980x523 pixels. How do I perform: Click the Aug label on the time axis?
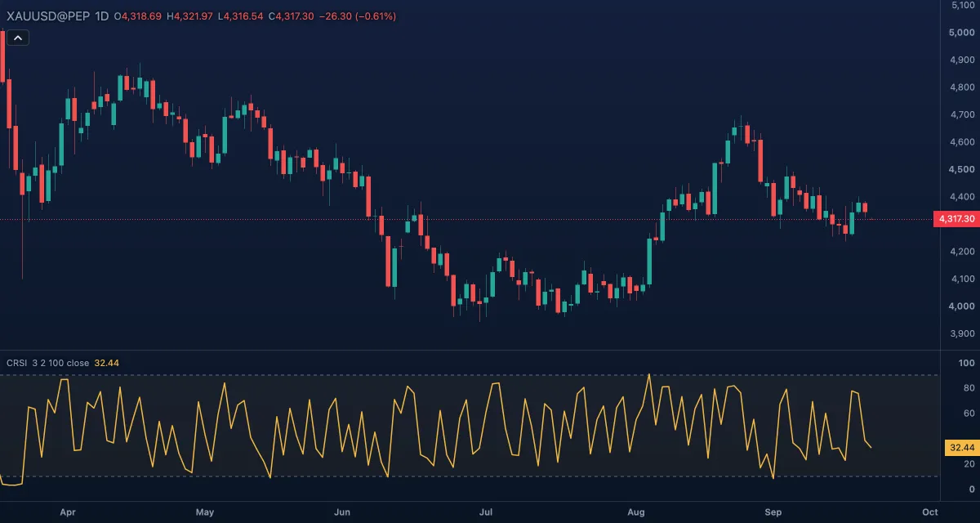click(636, 512)
